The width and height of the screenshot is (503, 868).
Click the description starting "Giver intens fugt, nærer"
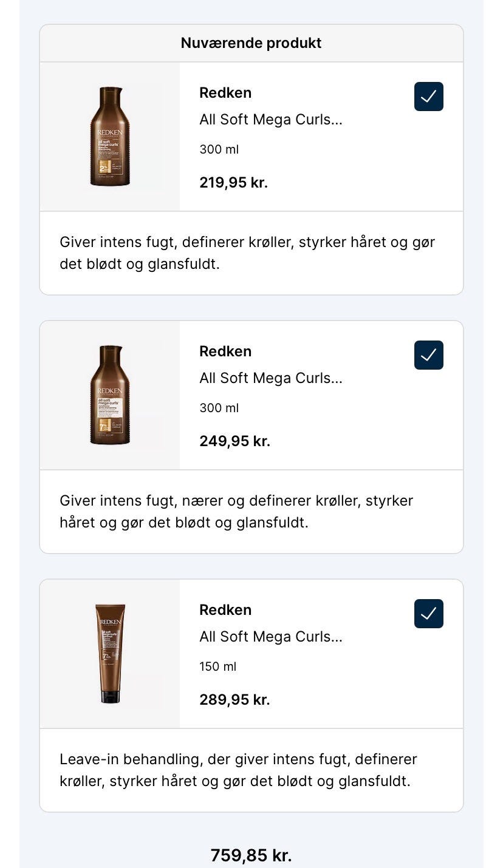236,511
